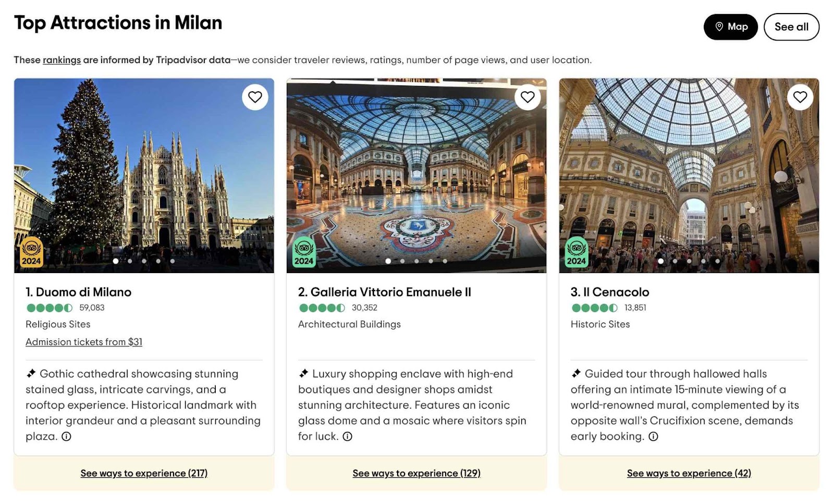Viewport: 834px width, 504px height.
Task: Click See ways to experience (129) under Galleria
Action: pos(416,473)
